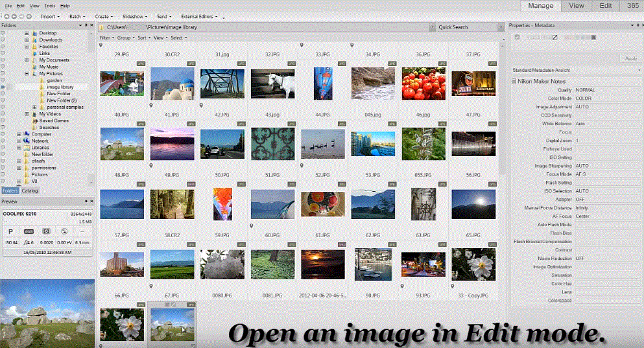Image resolution: width=644 pixels, height=348 pixels.
Task: Expand the personal samples folder node
Action: 34,107
